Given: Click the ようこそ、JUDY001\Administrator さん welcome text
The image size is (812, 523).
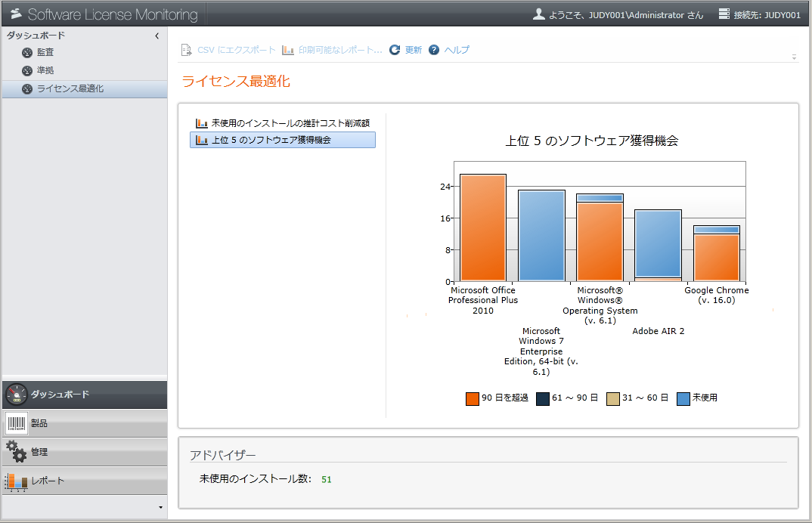Looking at the screenshot, I should [x=626, y=15].
